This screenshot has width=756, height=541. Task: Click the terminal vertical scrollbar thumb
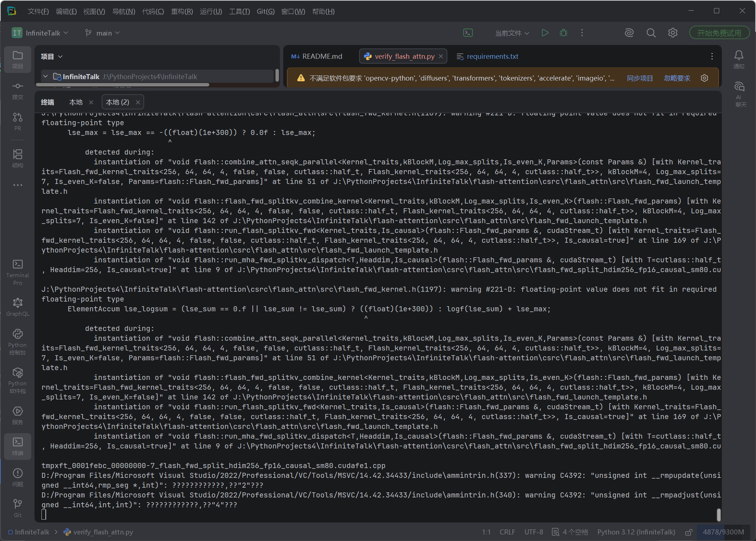click(x=718, y=515)
